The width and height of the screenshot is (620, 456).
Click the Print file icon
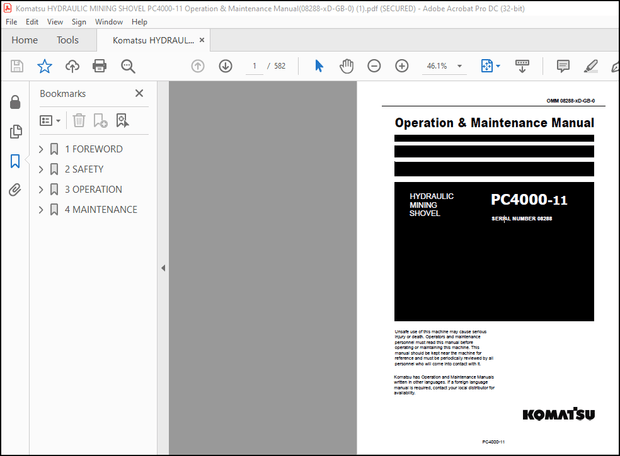[100, 66]
